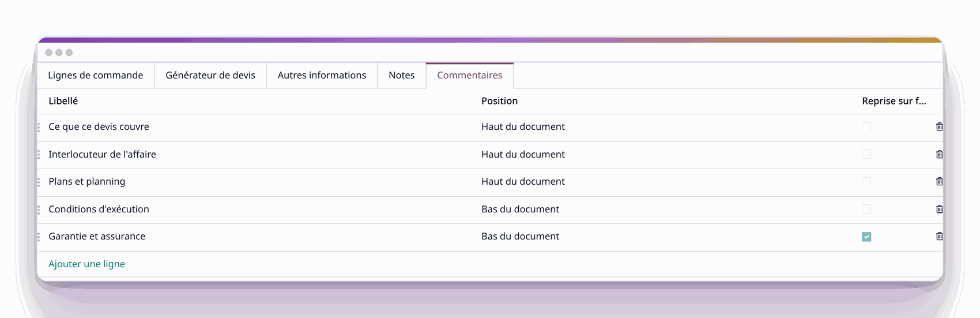Select the 'Plans et planning' label
Image resolution: width=980 pixels, height=318 pixels.
[87, 182]
